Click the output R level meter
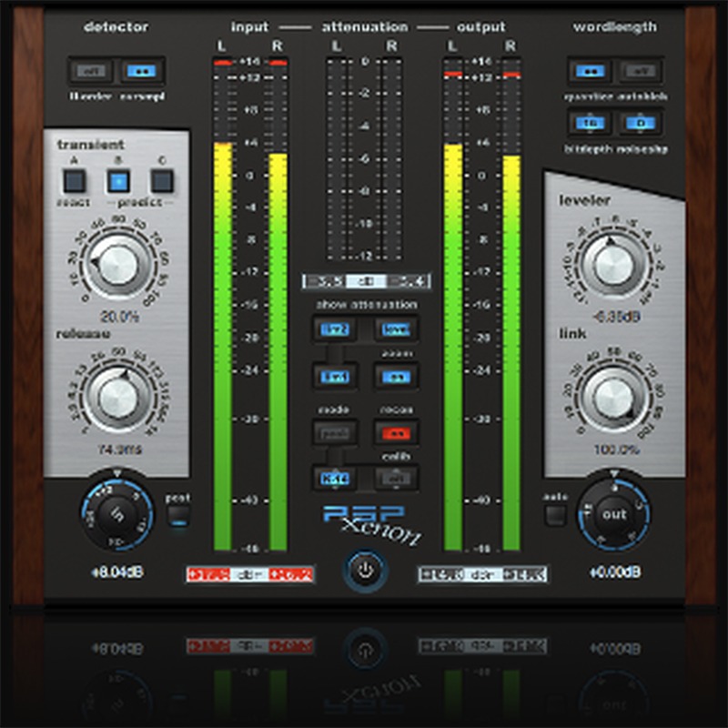 click(x=511, y=304)
